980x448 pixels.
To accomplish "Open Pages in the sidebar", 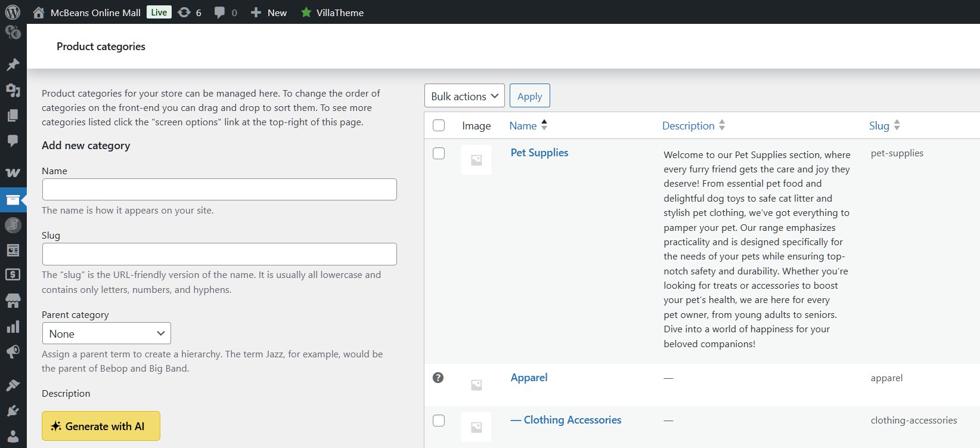I will (13, 115).
